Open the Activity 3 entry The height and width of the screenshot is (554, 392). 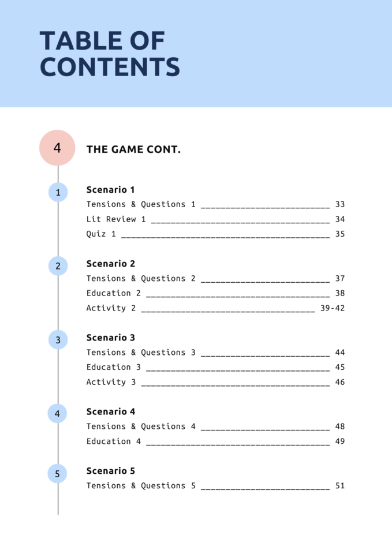point(215,382)
